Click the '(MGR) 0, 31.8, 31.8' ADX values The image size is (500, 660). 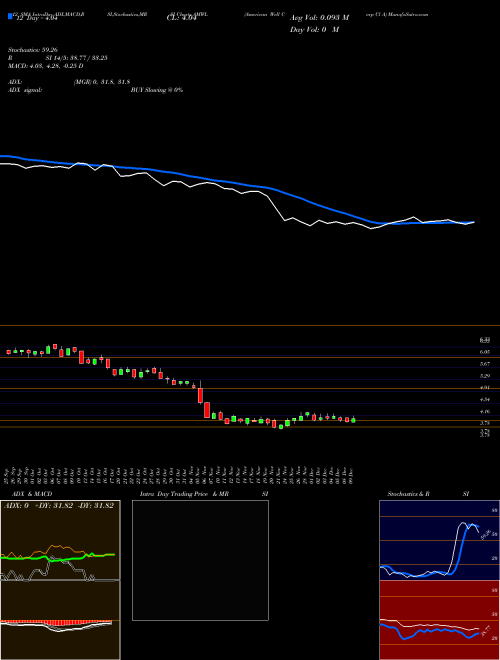[101, 82]
